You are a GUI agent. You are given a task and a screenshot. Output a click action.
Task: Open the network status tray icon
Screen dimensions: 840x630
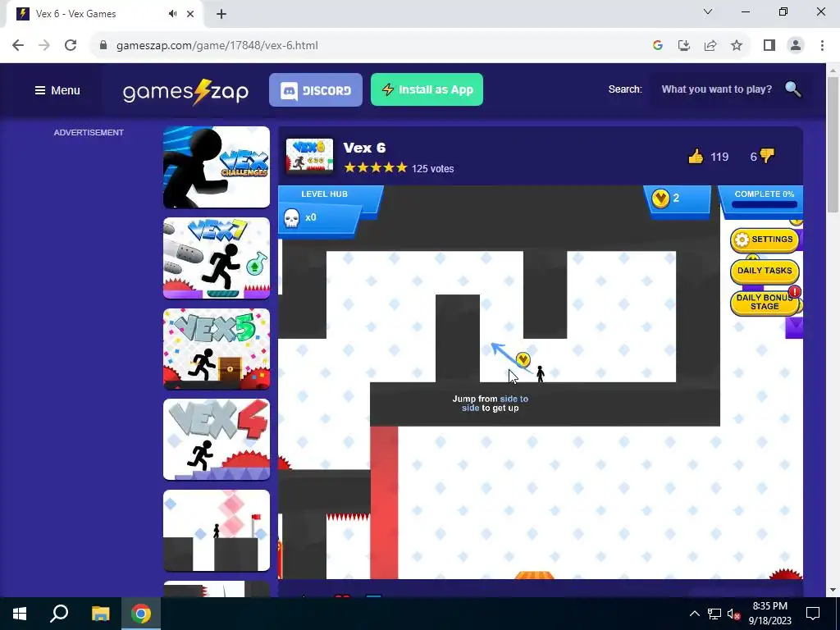click(714, 614)
